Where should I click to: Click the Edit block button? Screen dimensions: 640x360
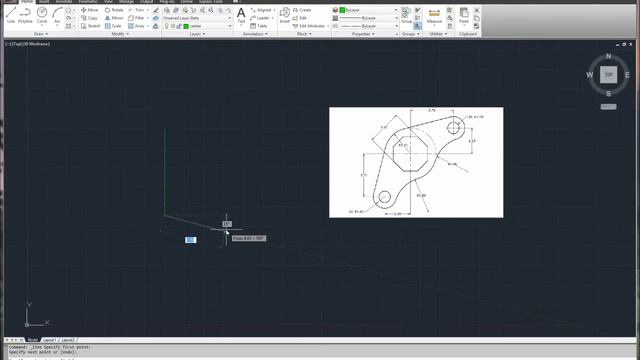pyautogui.click(x=299, y=18)
